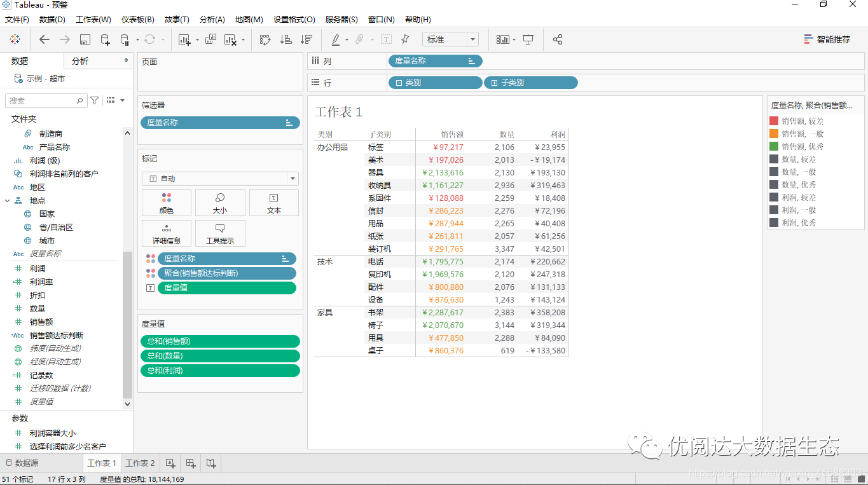Image resolution: width=868 pixels, height=485 pixels.
Task: Open the 工具提示 tooltip mark card
Action: 220,233
